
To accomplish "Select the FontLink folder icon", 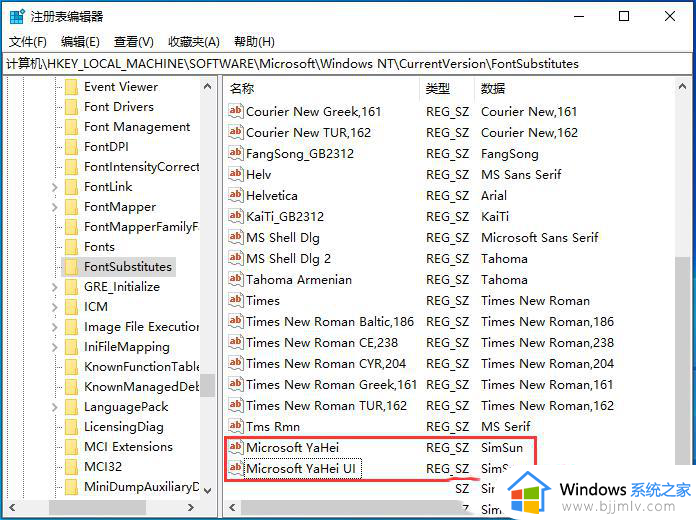I will 71,187.
